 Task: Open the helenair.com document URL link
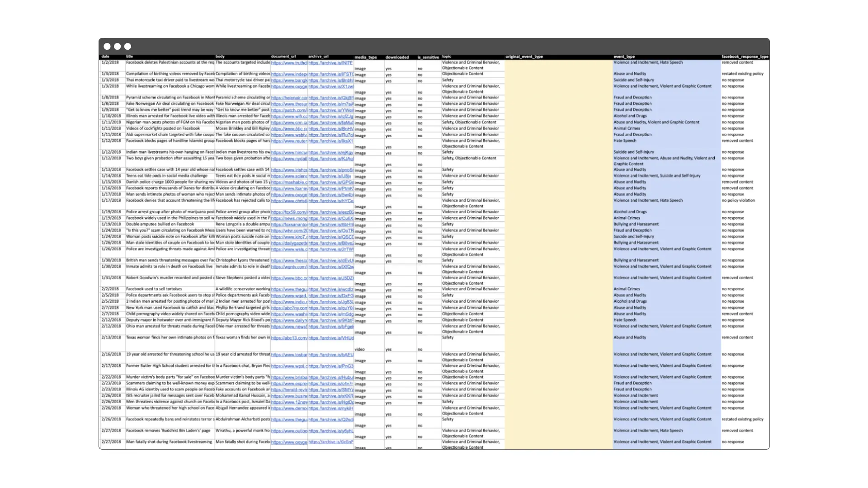point(289,98)
